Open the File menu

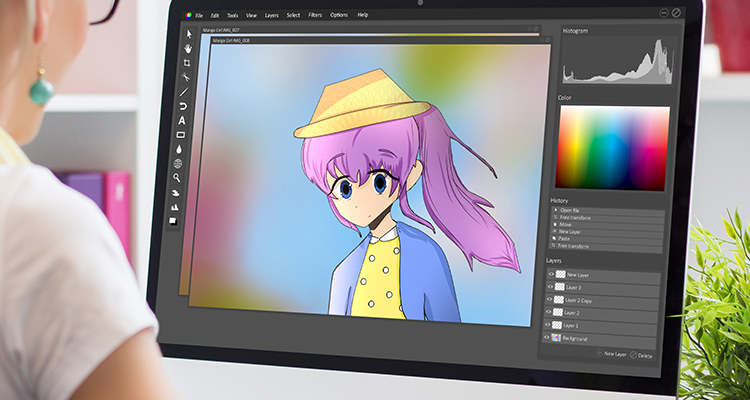coord(199,15)
